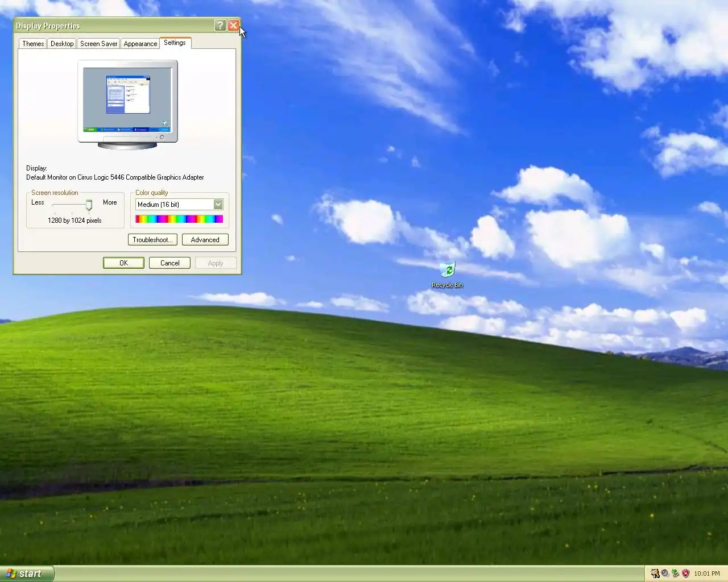Click the Screen resolution slider thumb

[89, 205]
